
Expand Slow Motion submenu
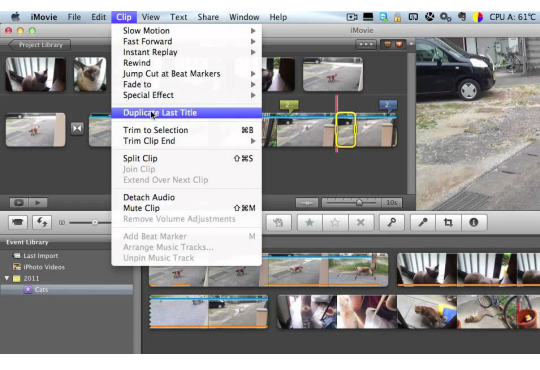point(253,31)
